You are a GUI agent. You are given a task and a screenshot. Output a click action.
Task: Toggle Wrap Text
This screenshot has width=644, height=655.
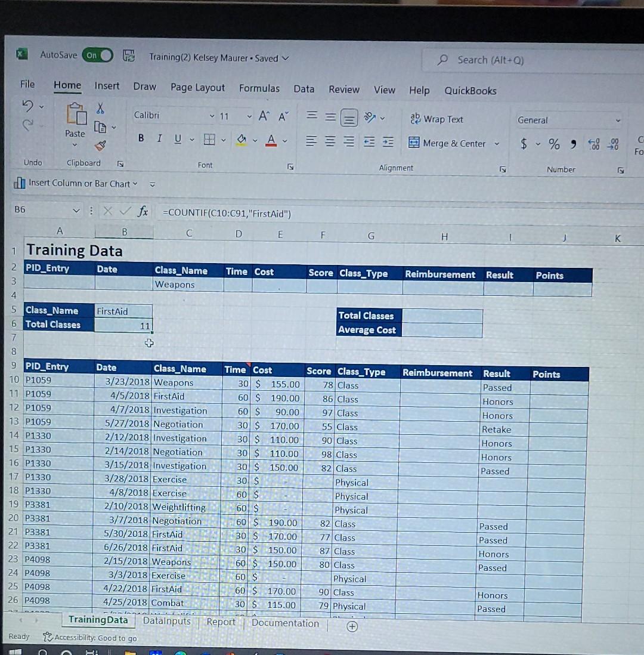pos(437,119)
